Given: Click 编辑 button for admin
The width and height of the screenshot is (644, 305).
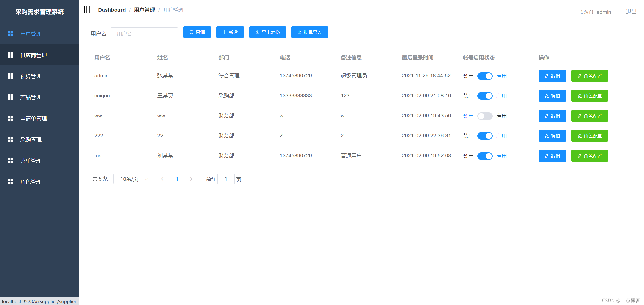Looking at the screenshot, I should click(x=552, y=76).
